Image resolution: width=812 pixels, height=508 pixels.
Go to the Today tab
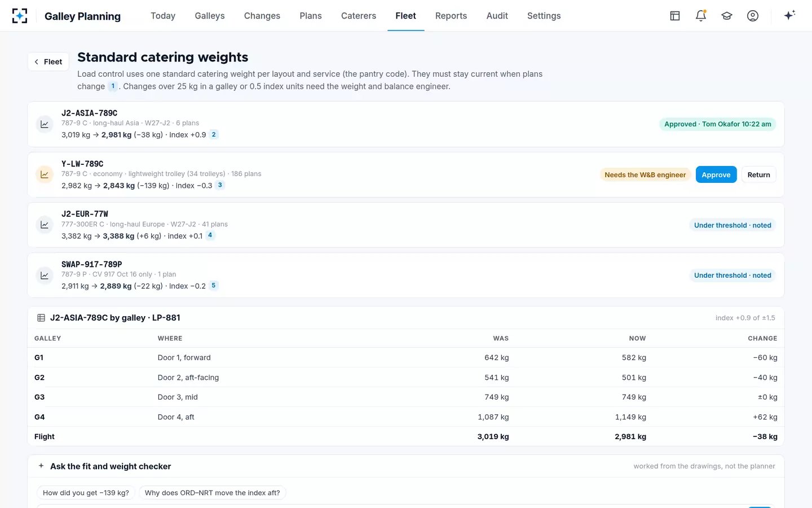pos(163,16)
